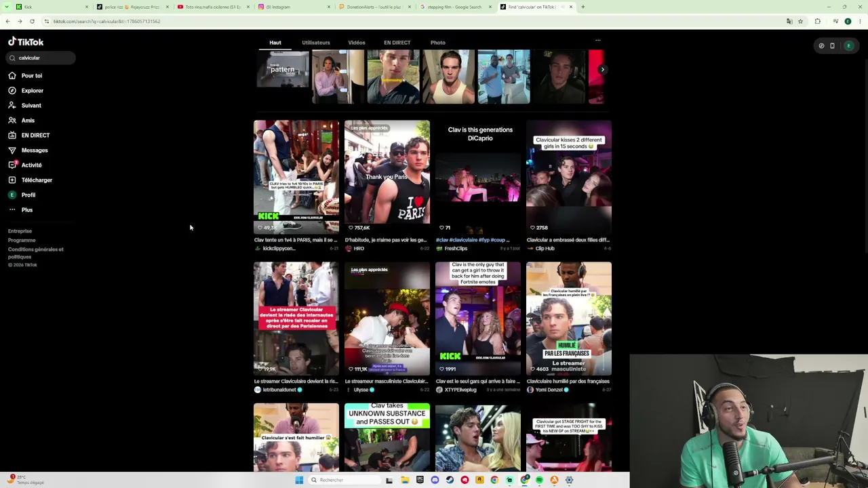This screenshot has width=868, height=488.
Task: Open the 'Clav is this generations DiCaprio' video
Action: click(478, 178)
